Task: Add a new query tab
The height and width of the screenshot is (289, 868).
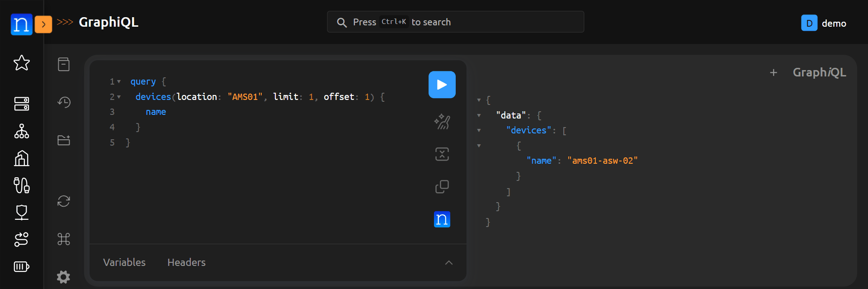Action: coord(774,72)
